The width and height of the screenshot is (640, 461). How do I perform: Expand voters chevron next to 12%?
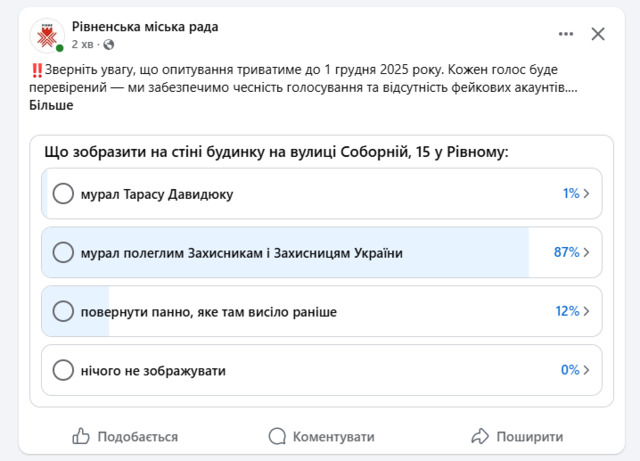tap(587, 312)
